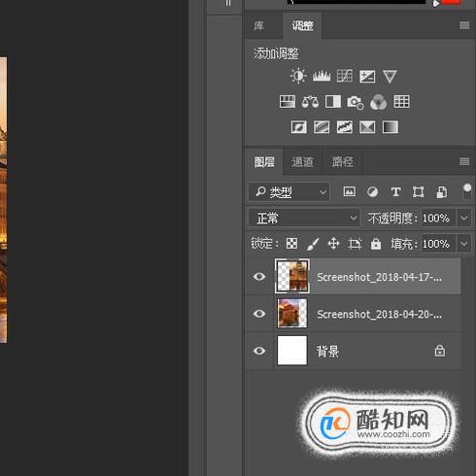Hide the Screenshot_2018-04-20 layer
This screenshot has width=476, height=476.
point(259,314)
